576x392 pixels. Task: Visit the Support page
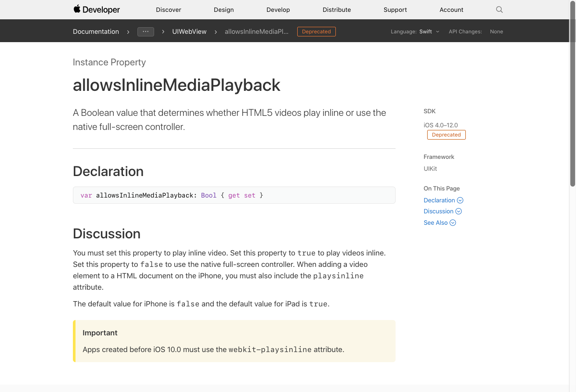click(x=395, y=10)
